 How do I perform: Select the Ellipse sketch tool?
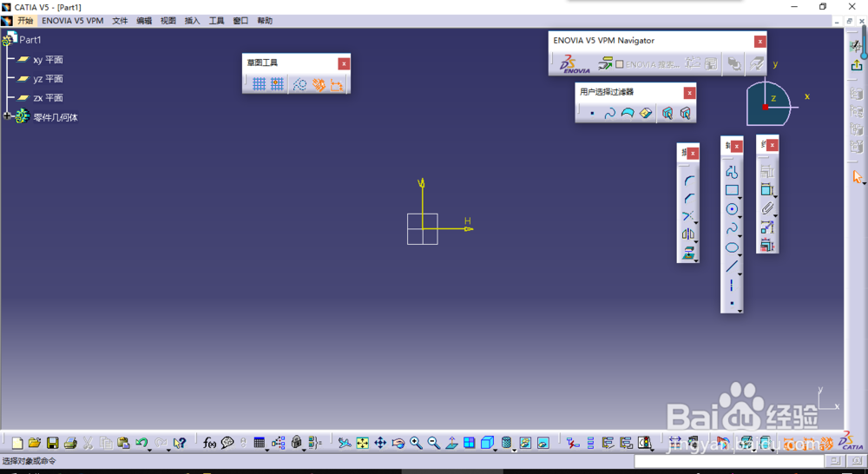732,247
